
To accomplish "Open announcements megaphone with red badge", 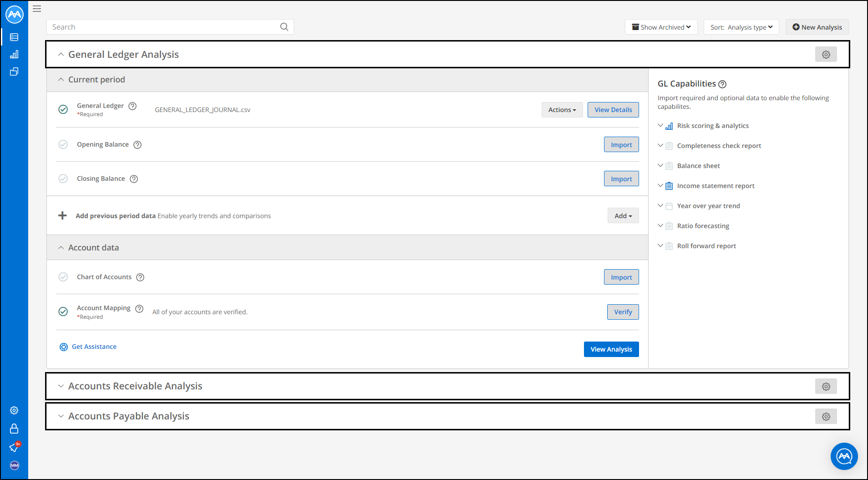I will pyautogui.click(x=15, y=447).
